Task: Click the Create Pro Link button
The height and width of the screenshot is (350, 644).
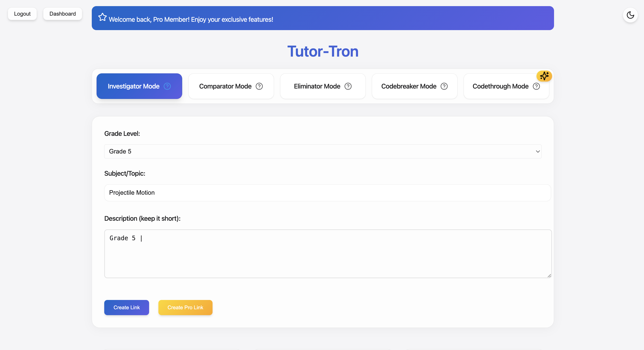Action: 185,307
